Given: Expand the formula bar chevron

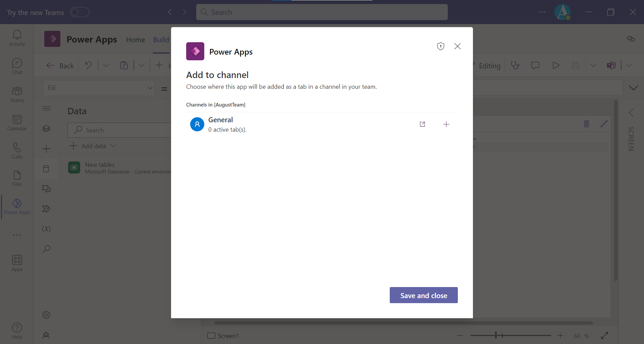Looking at the screenshot, I should [x=634, y=88].
